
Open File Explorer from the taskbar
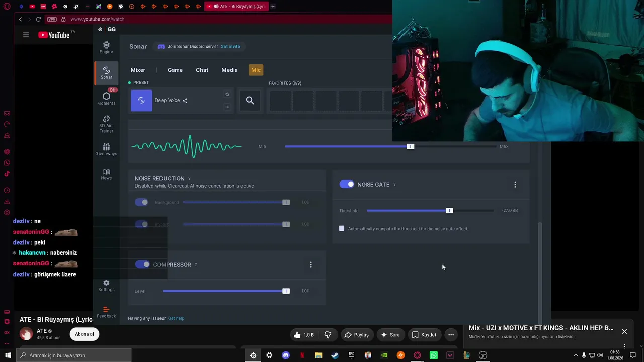pos(318,355)
